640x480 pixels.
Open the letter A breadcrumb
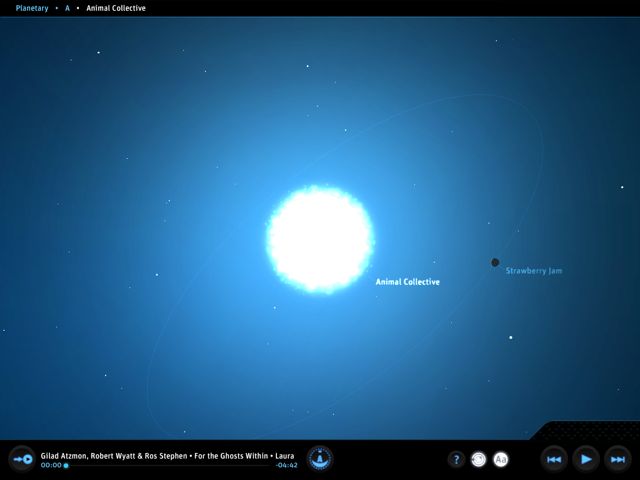[67, 8]
